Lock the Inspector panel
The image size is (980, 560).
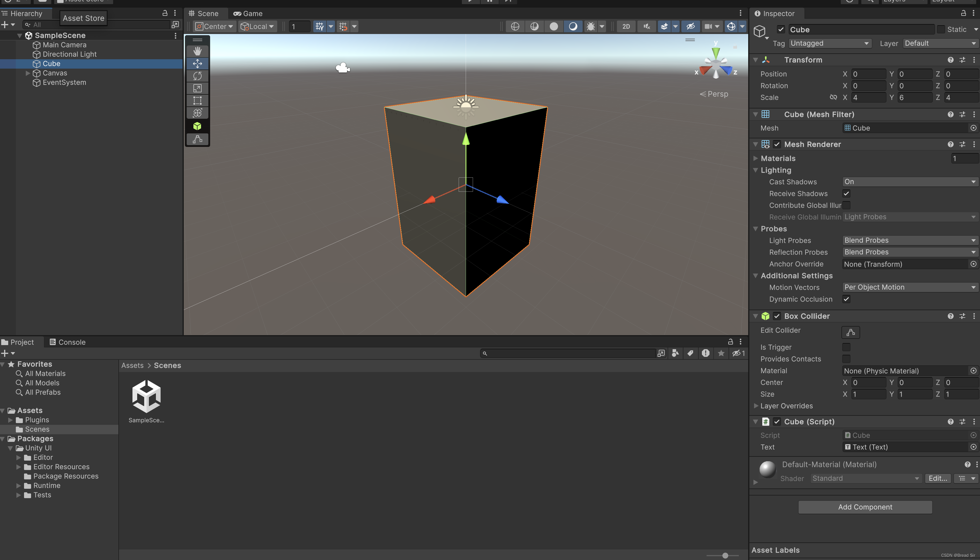(964, 13)
